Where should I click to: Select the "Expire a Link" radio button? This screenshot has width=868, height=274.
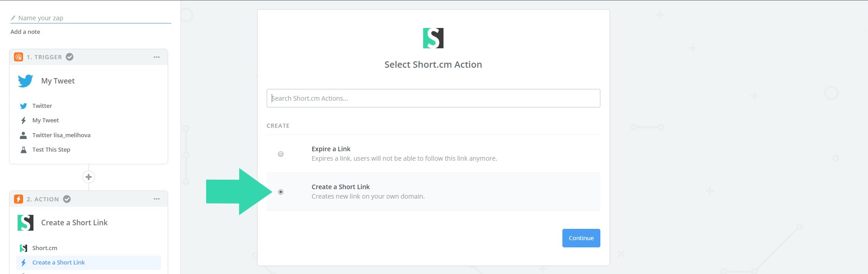(x=281, y=154)
